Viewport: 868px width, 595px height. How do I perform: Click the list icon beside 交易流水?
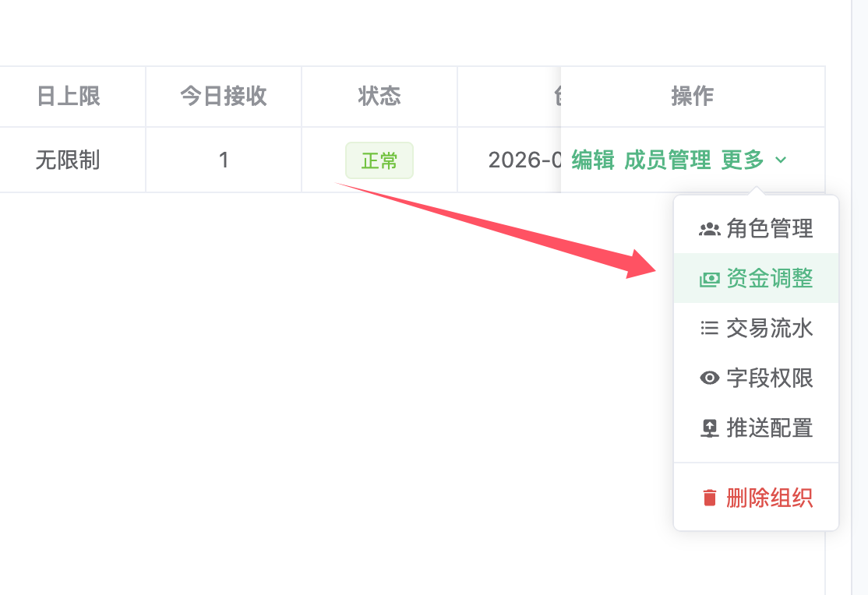709,329
